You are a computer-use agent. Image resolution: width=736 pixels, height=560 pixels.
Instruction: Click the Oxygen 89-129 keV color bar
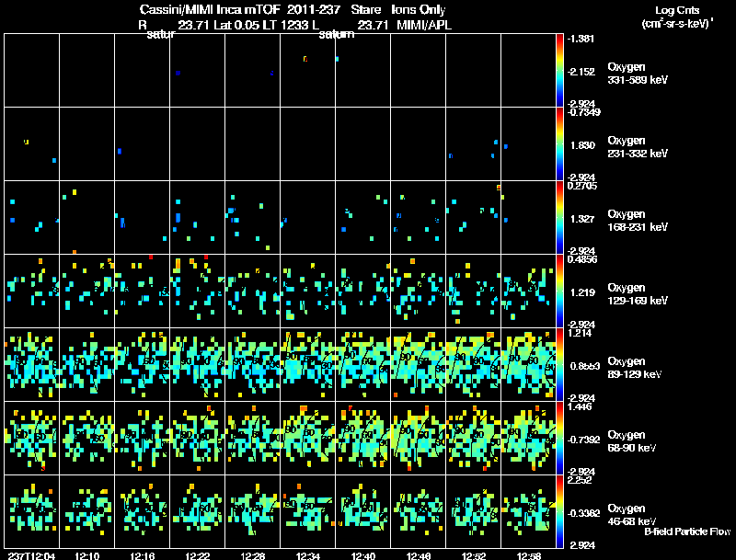tap(559, 365)
